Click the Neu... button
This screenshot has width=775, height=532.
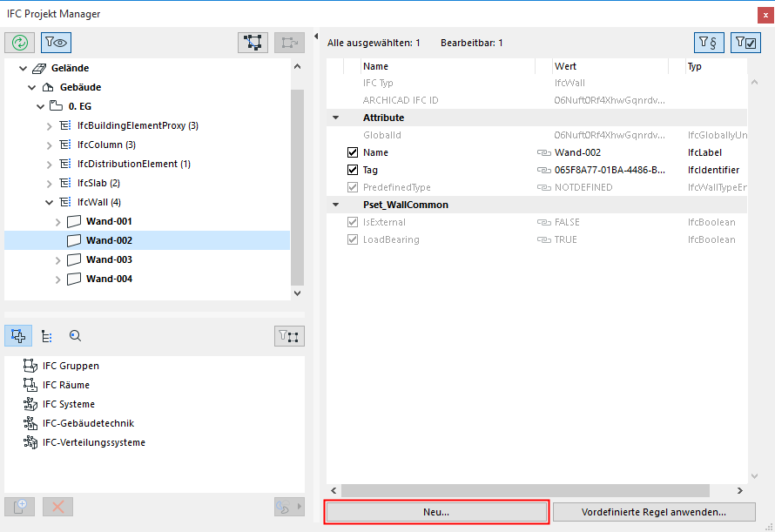coord(436,512)
